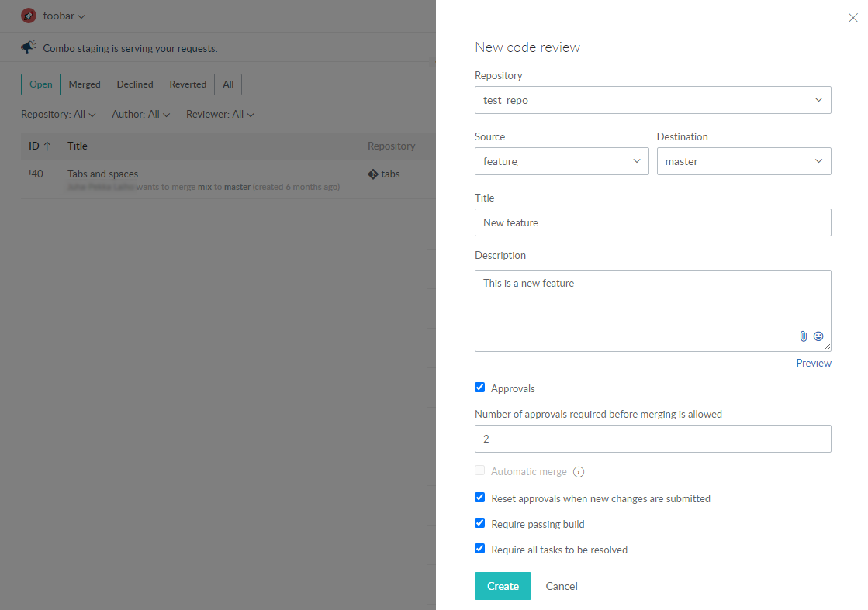
Task: Click the repository icon beside tabs
Action: [373, 174]
